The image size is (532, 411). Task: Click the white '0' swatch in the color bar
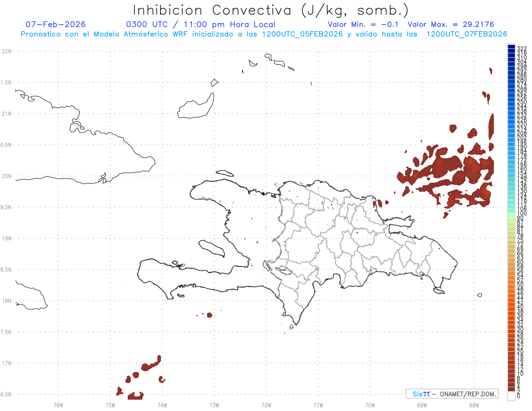pyautogui.click(x=511, y=396)
